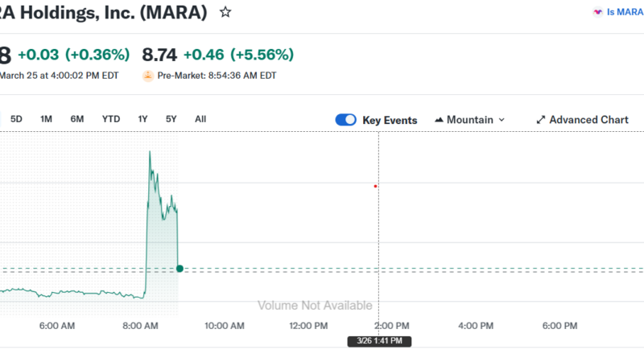Open the Is MARA link
The image size is (644, 358).
pos(625,13)
